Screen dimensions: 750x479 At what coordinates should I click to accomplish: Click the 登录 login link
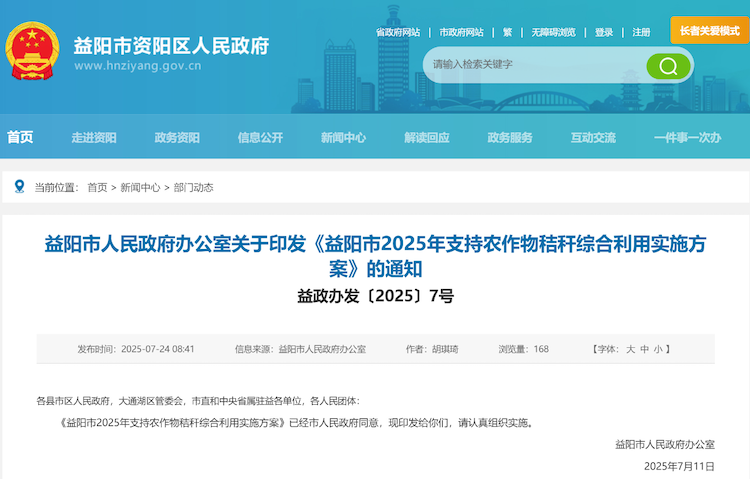tap(604, 32)
